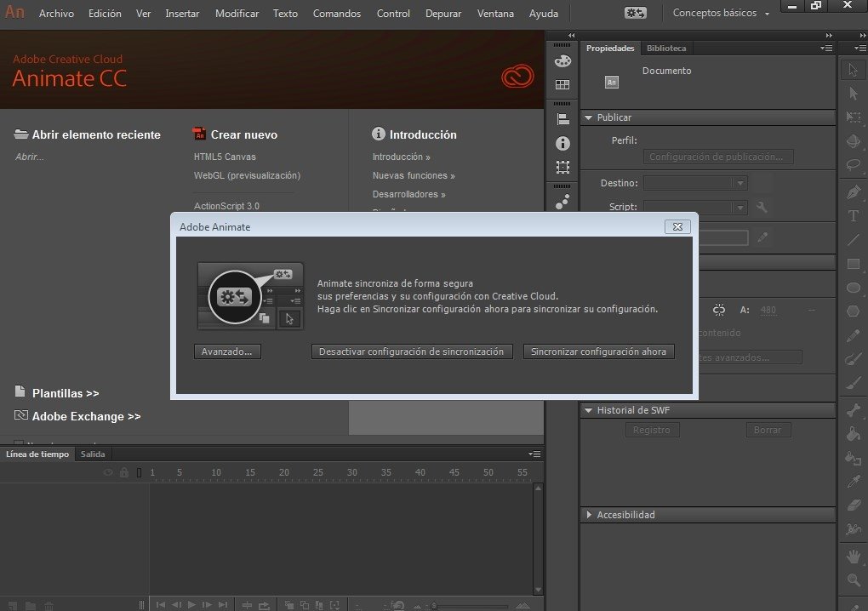The height and width of the screenshot is (611, 868).
Task: Go to the first frame in timeline
Action: point(161,605)
